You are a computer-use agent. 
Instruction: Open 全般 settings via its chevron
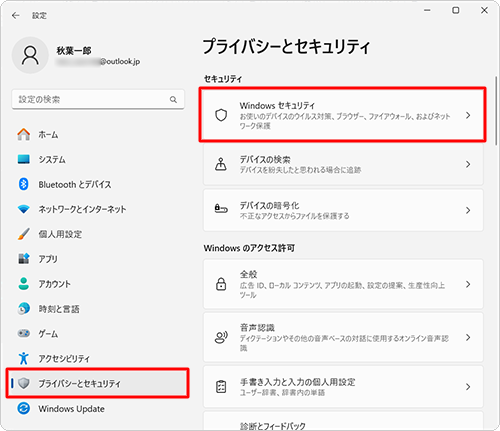pos(468,284)
